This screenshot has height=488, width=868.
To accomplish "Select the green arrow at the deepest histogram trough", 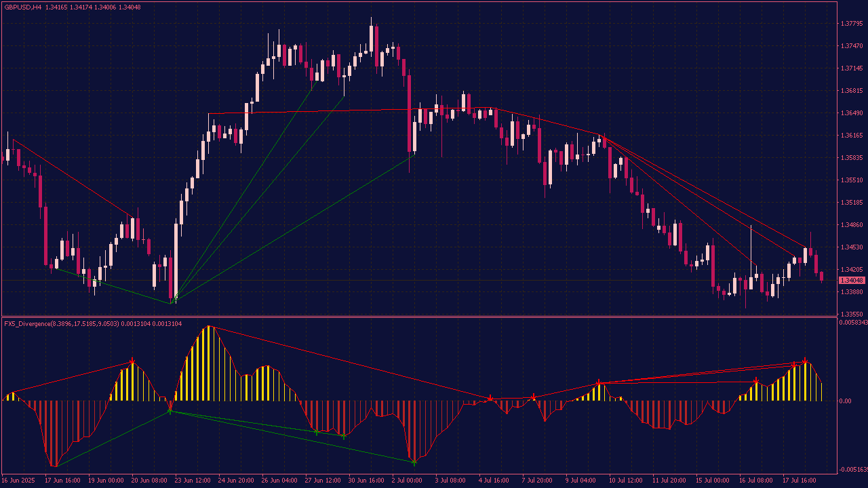I will pyautogui.click(x=414, y=462).
